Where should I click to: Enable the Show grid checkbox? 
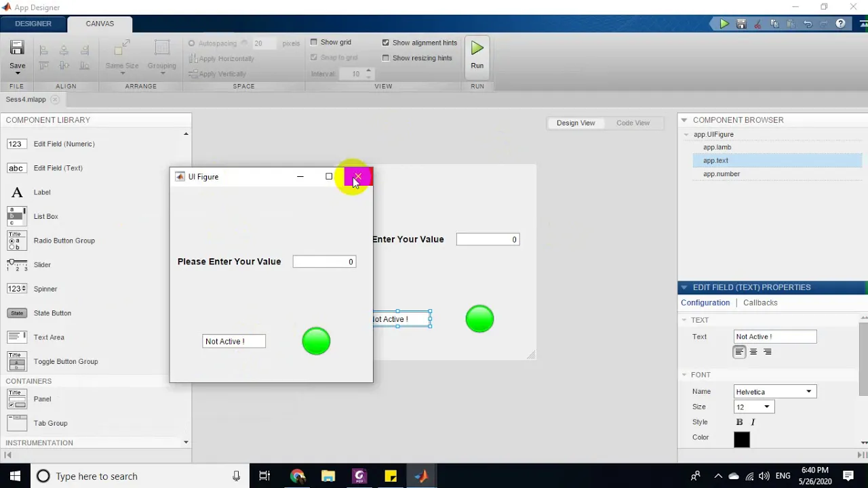coord(314,42)
